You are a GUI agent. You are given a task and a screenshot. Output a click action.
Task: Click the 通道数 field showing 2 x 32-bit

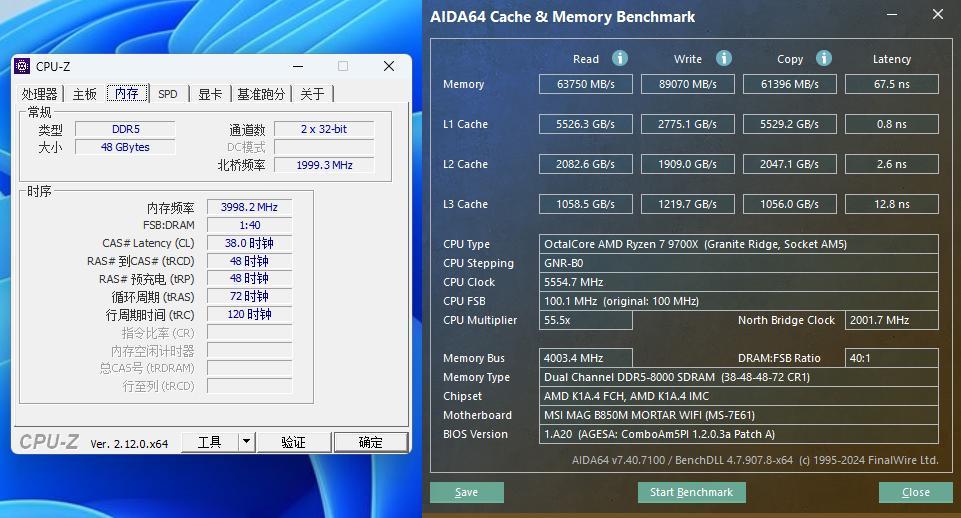pos(324,129)
